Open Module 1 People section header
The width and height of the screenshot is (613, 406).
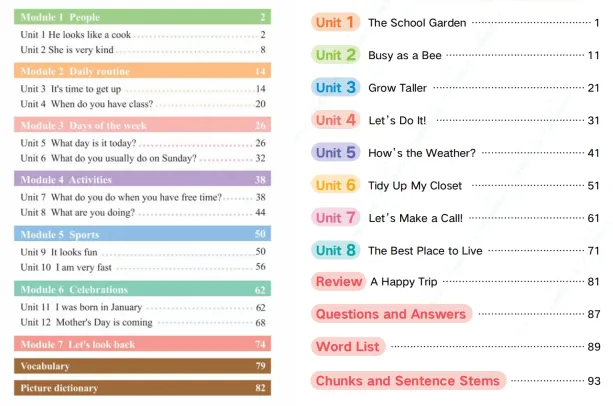142,17
